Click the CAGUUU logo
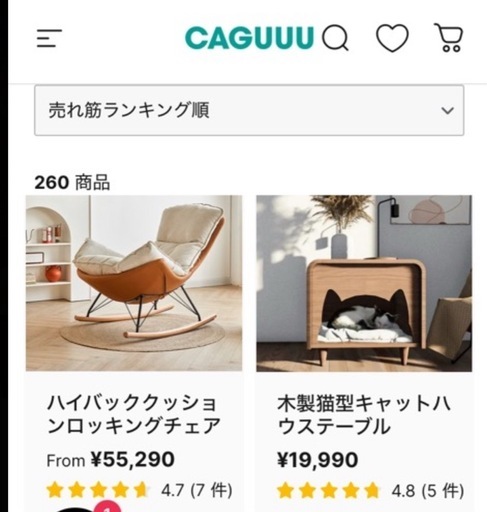 pos(249,38)
